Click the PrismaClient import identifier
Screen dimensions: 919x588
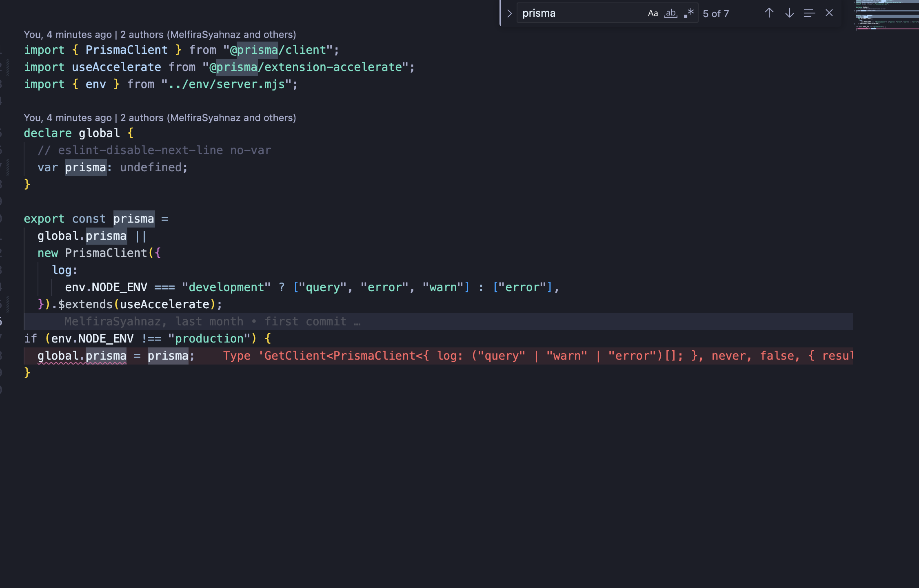coord(127,50)
